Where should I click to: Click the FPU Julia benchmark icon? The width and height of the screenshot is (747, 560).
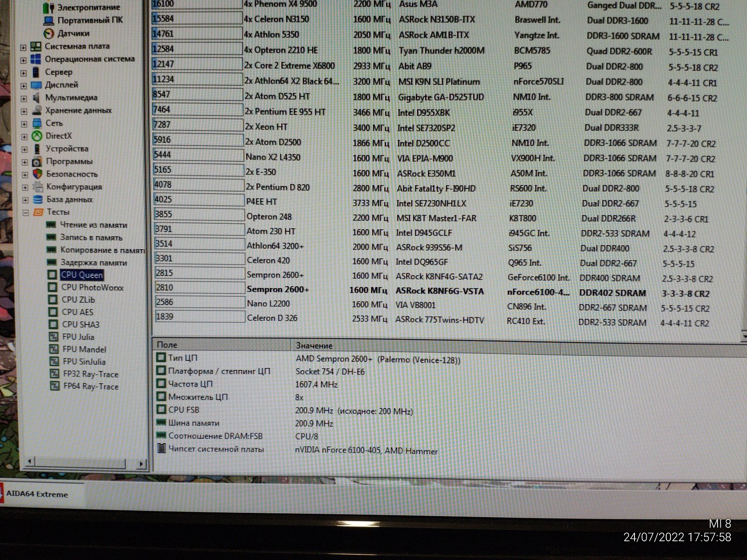click(x=54, y=337)
